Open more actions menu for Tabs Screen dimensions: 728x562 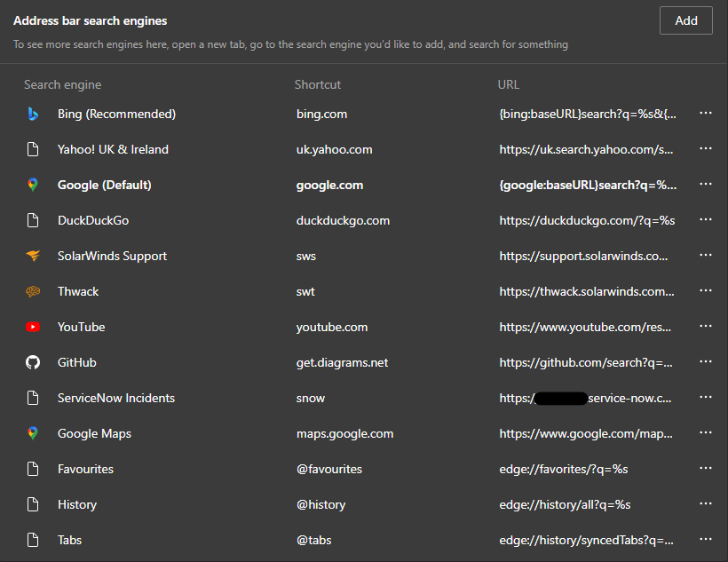click(x=705, y=539)
